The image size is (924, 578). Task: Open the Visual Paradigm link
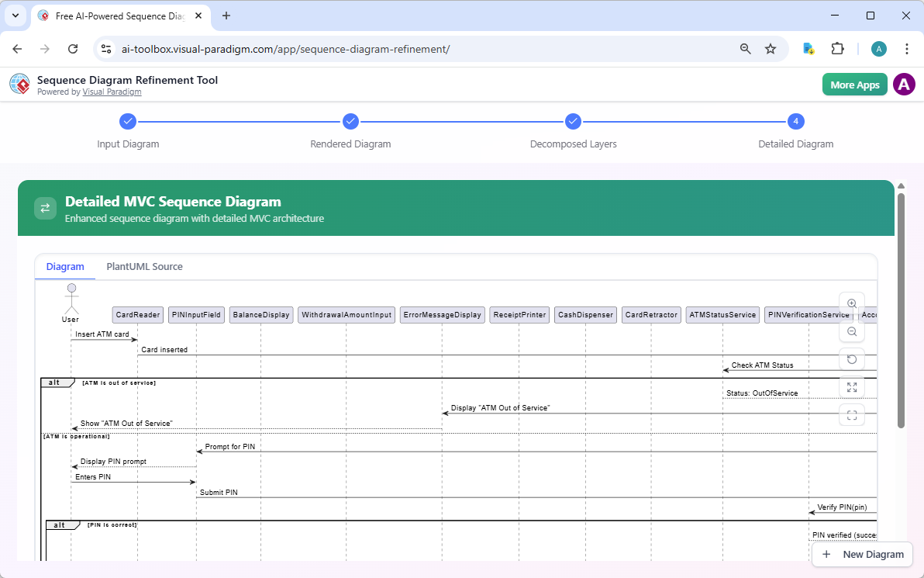click(112, 92)
